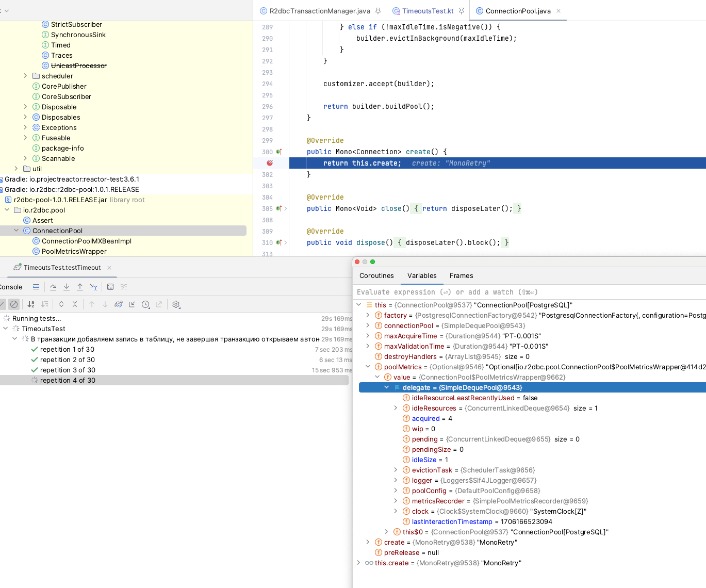Collapse the io.r2dbc.pool package
The width and height of the screenshot is (706, 588).
click(7, 210)
